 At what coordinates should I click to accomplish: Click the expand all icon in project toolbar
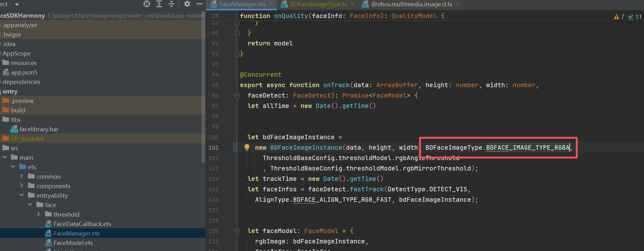[x=159, y=4]
